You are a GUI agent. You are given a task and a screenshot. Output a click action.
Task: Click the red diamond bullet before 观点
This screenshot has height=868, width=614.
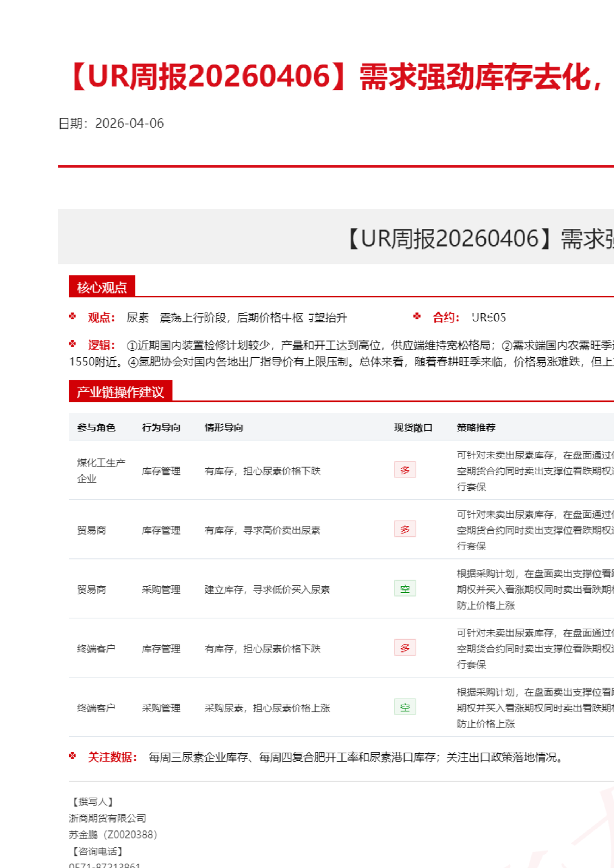point(72,316)
